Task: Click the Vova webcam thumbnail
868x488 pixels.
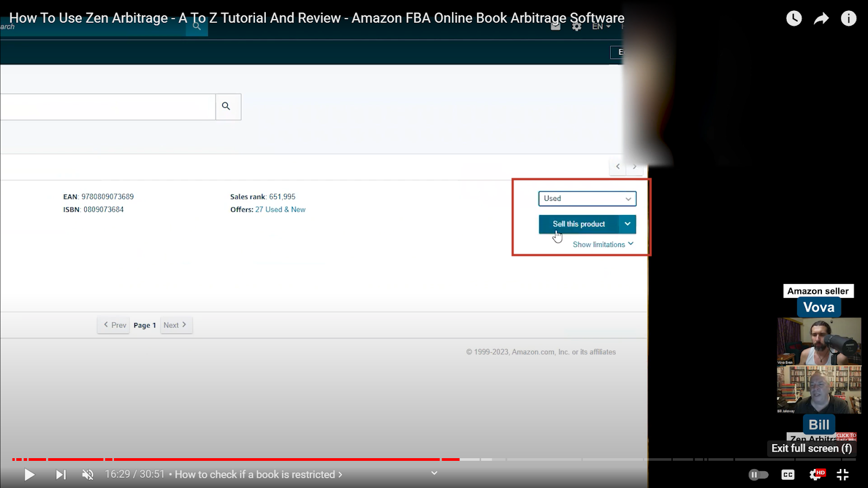Action: [819, 341]
